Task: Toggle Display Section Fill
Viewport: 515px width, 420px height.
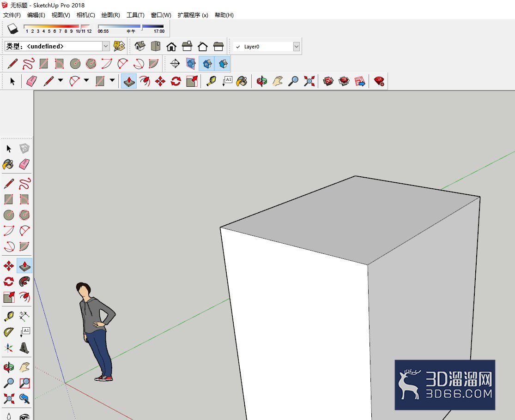Action: tap(223, 63)
